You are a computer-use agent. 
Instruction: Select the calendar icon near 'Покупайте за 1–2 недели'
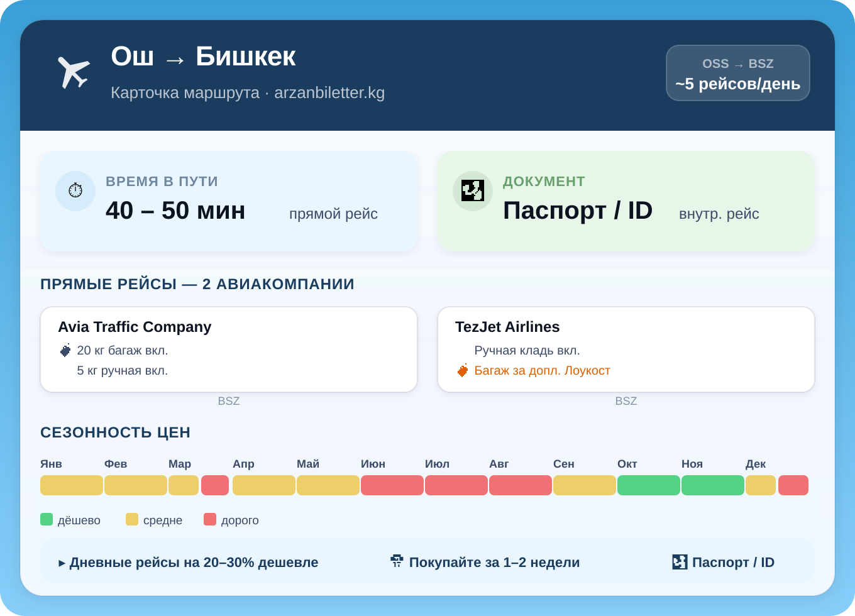(x=396, y=562)
